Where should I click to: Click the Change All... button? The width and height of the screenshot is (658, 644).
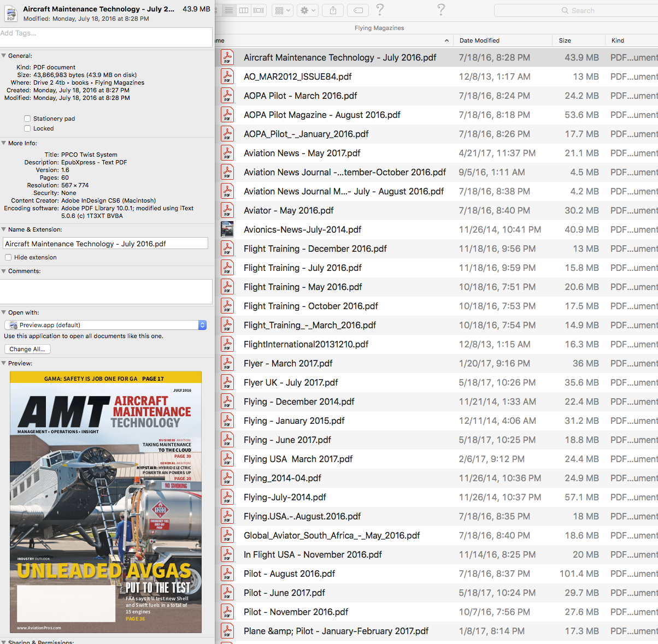27,349
